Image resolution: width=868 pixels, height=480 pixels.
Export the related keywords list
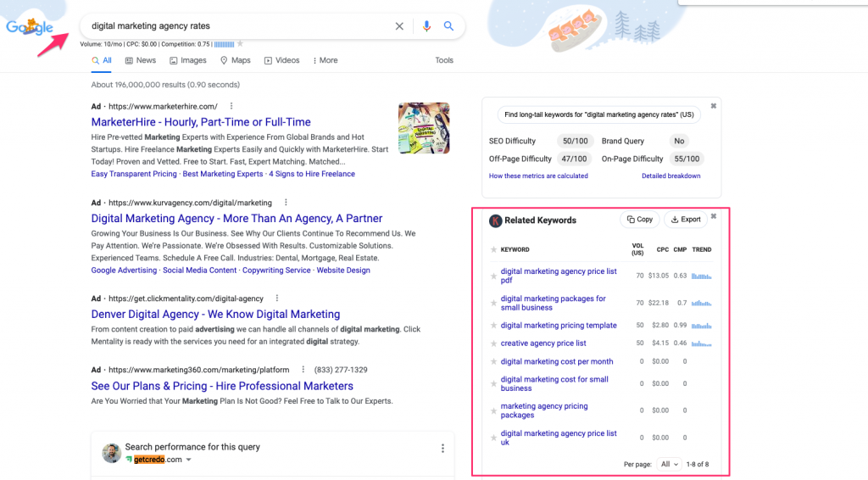[686, 220]
